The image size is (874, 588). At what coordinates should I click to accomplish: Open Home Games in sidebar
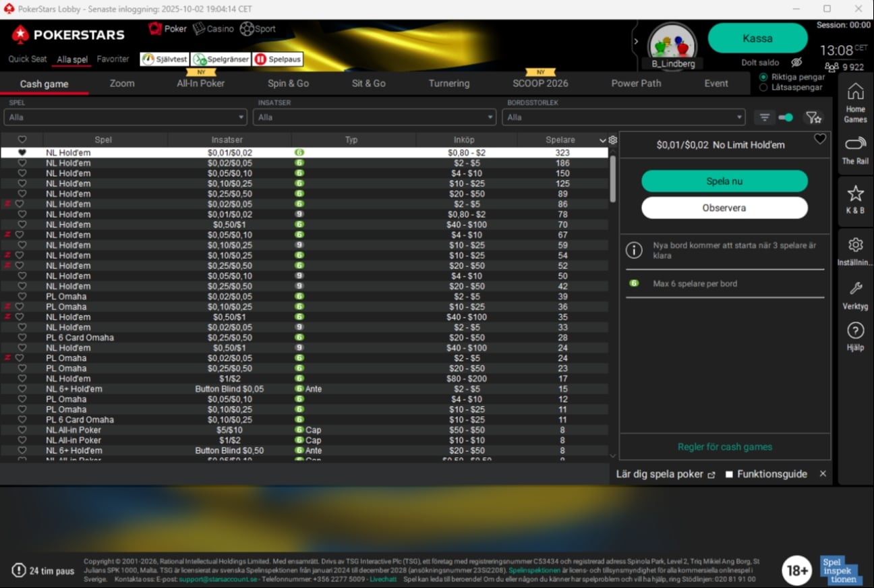pyautogui.click(x=855, y=102)
